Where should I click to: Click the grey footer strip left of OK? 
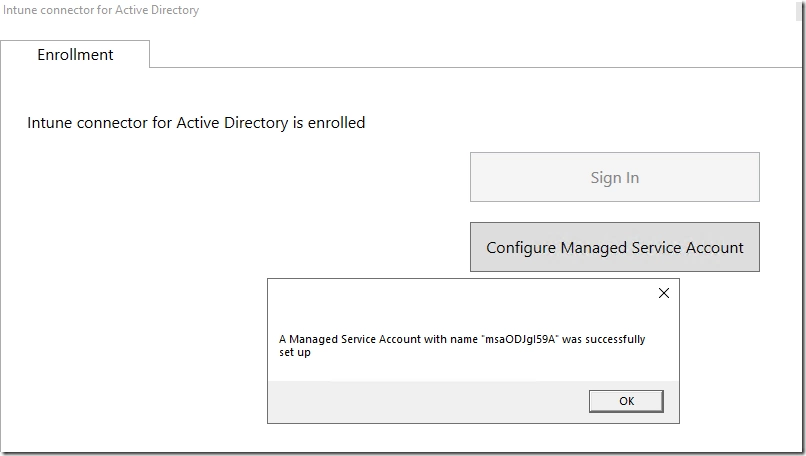[420, 401]
